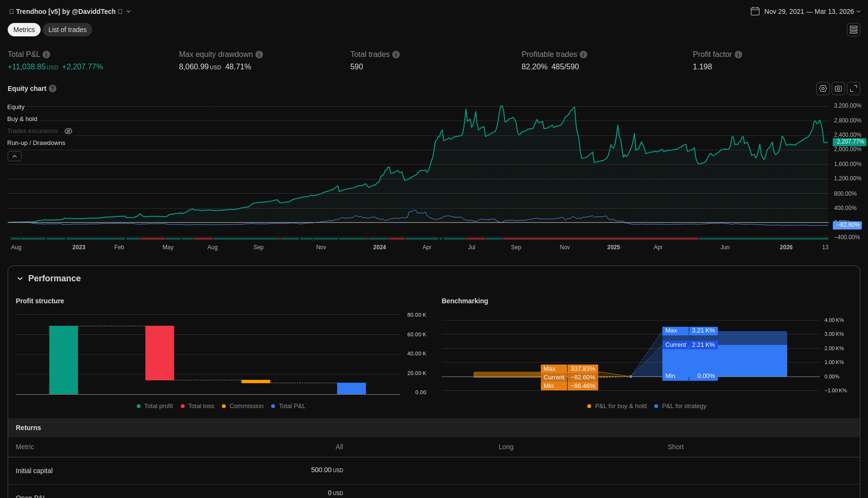Open the date range selector

point(805,11)
